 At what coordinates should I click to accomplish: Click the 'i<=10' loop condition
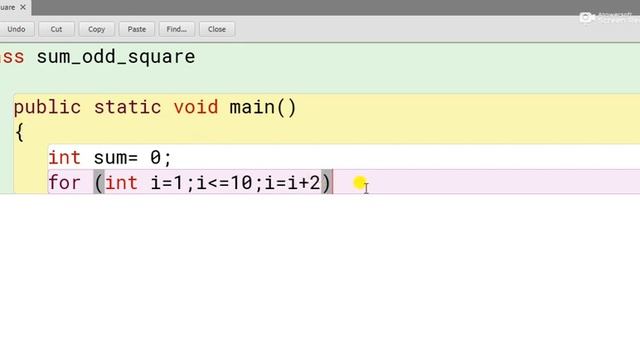224,182
